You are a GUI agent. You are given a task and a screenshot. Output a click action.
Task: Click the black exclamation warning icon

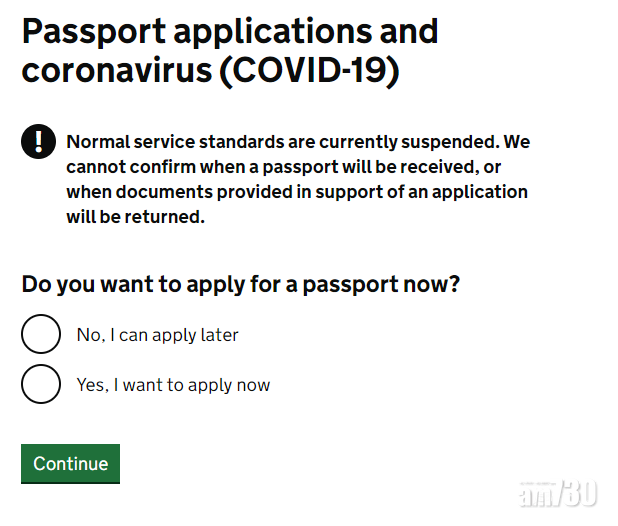coord(38,142)
